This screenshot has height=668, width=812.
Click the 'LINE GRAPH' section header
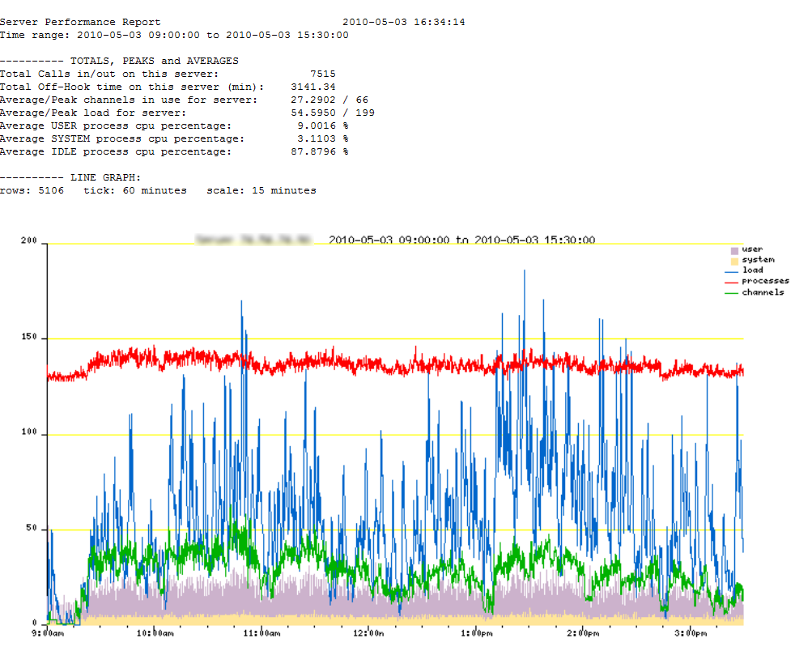click(x=105, y=177)
